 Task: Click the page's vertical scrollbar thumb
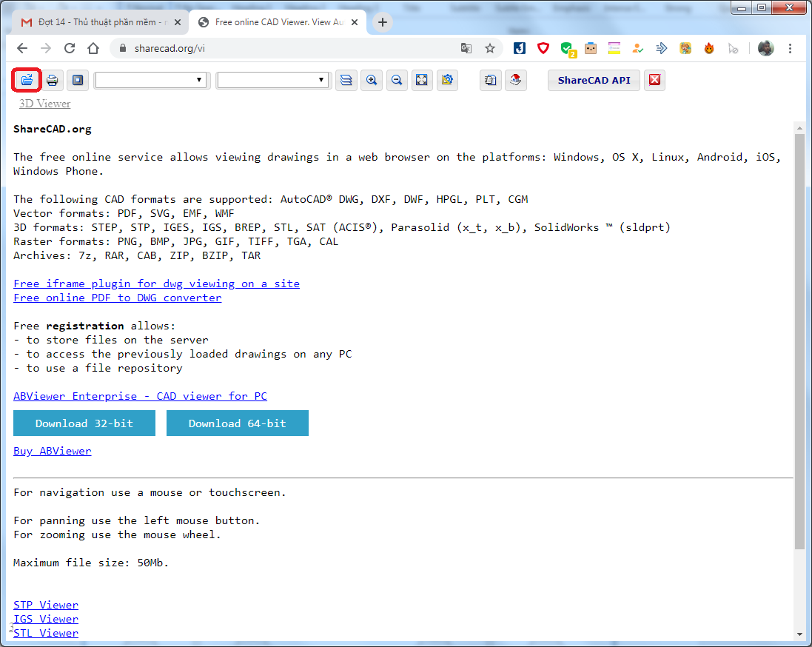(x=799, y=341)
